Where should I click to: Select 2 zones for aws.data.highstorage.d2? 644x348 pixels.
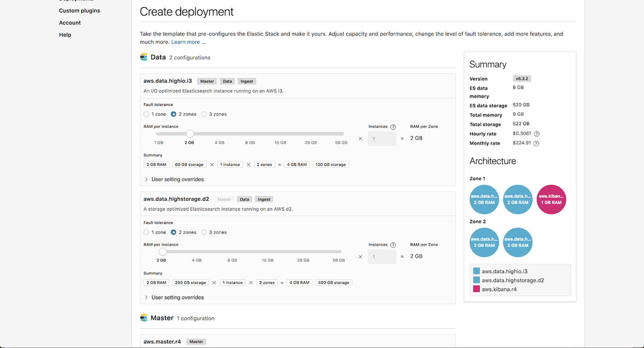[174, 233]
